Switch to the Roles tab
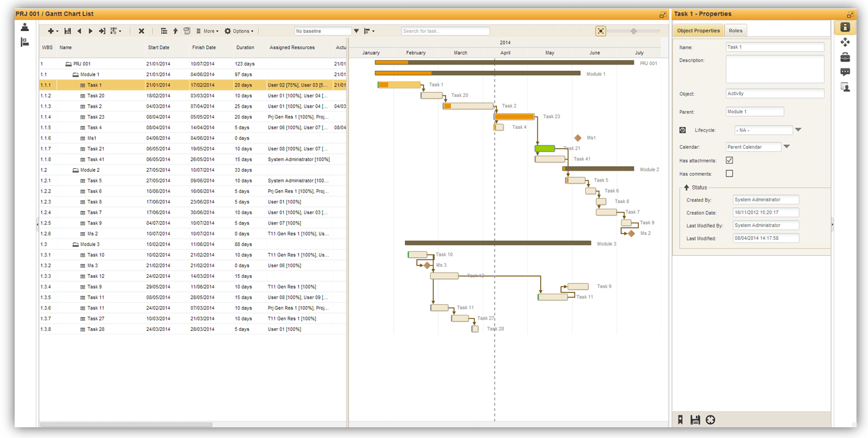Screen dimensions: 868x438 [x=736, y=30]
